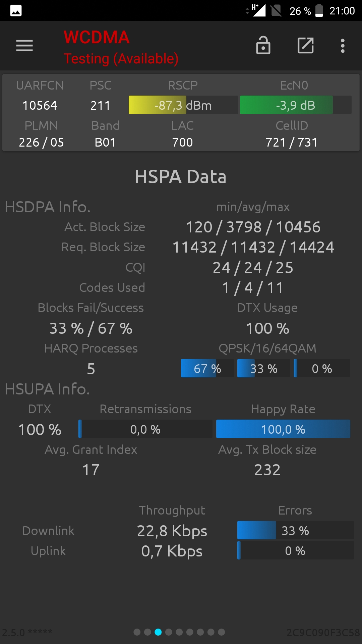Select the highlighted third page dot
The width and height of the screenshot is (362, 644).
(x=158, y=632)
